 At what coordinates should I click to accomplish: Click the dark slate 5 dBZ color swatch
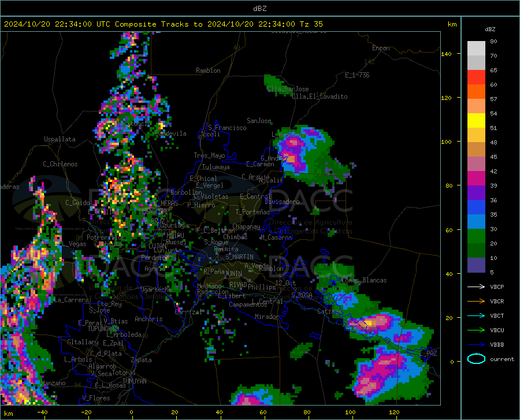(x=476, y=265)
